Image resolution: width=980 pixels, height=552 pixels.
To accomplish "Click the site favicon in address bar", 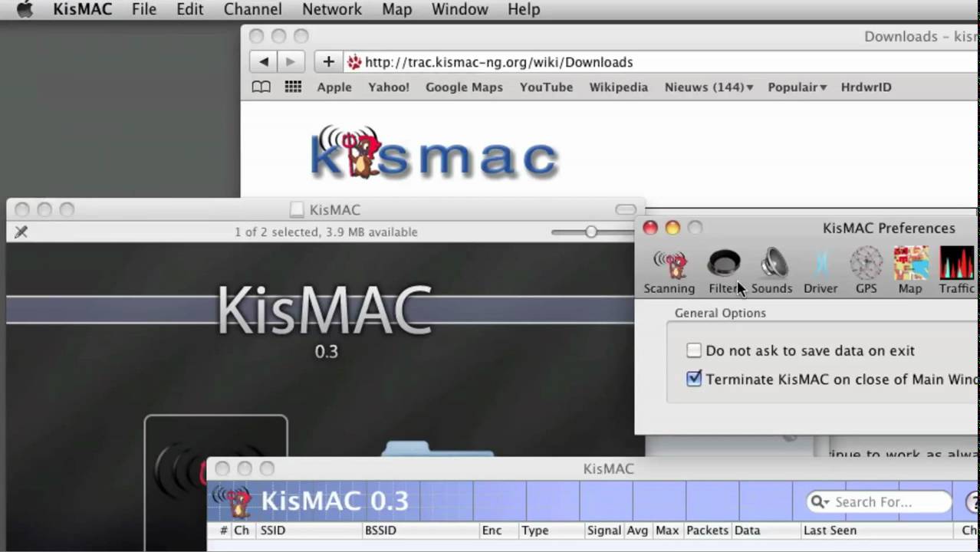I will (x=354, y=62).
